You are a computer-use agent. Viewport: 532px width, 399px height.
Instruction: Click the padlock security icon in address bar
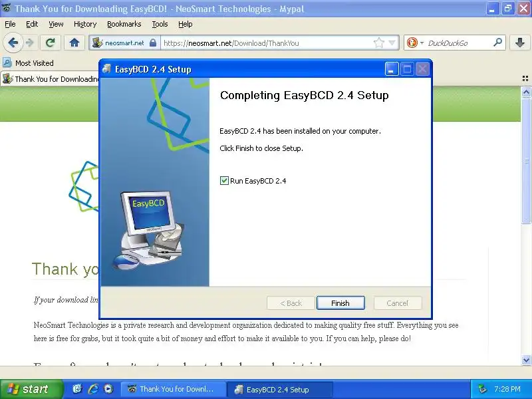153,43
